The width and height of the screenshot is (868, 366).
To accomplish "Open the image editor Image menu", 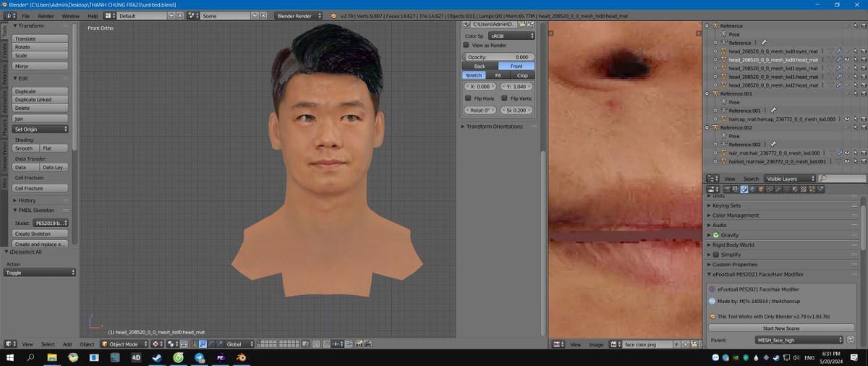I will click(596, 344).
